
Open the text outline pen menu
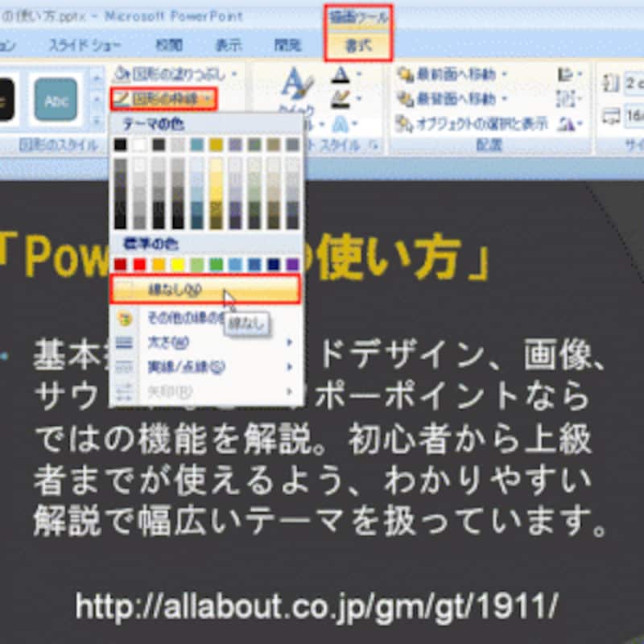(x=346, y=99)
